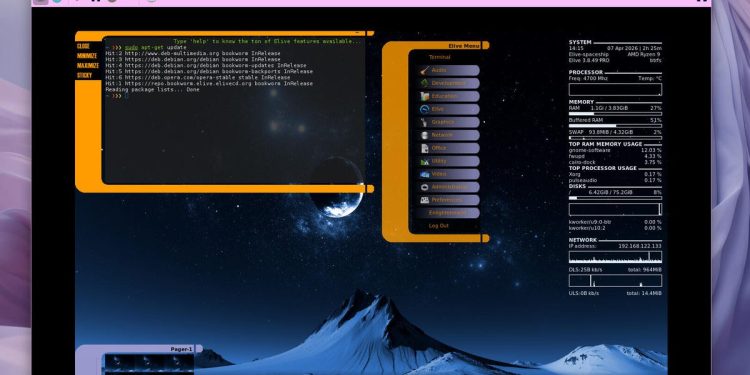
Task: Click the processor usage graph box
Action: 615,89
